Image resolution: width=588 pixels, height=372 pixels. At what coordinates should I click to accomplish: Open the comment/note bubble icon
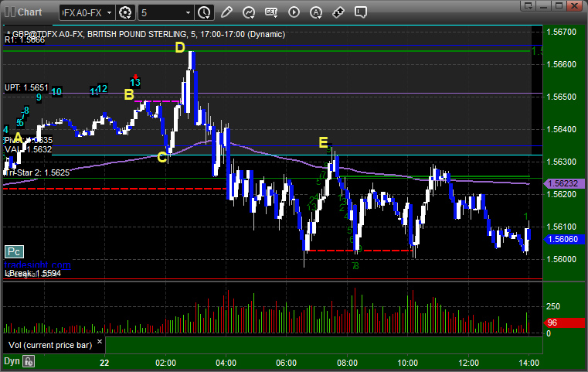[x=361, y=12]
